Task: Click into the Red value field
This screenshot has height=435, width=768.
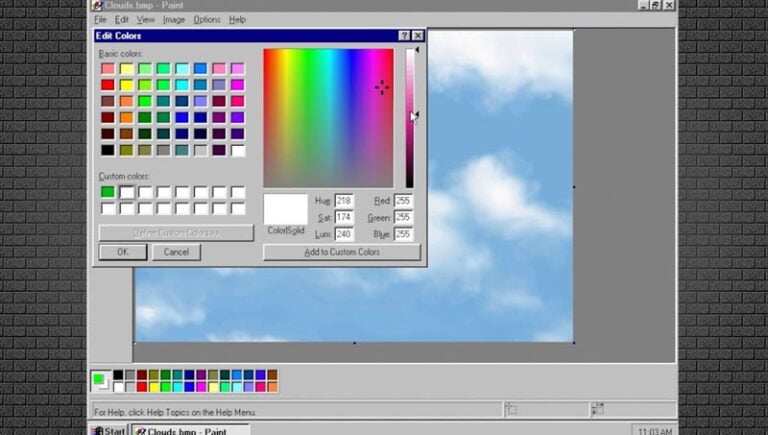Action: (403, 201)
